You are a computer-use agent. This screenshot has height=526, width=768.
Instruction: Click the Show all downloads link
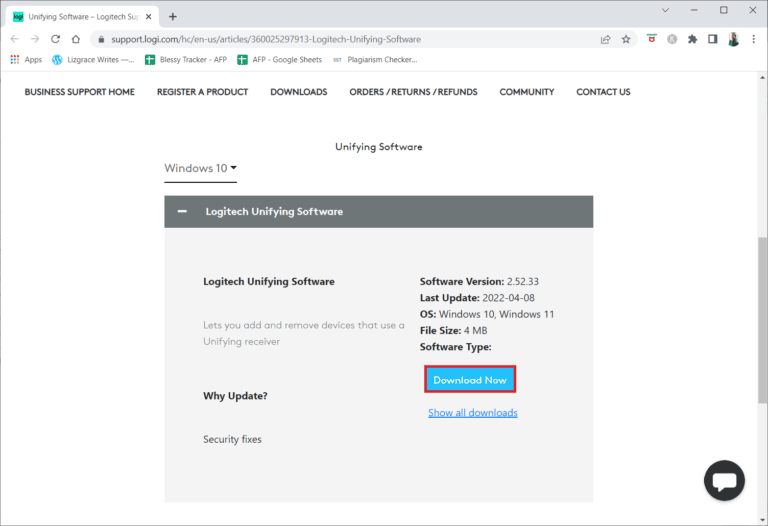[472, 413]
